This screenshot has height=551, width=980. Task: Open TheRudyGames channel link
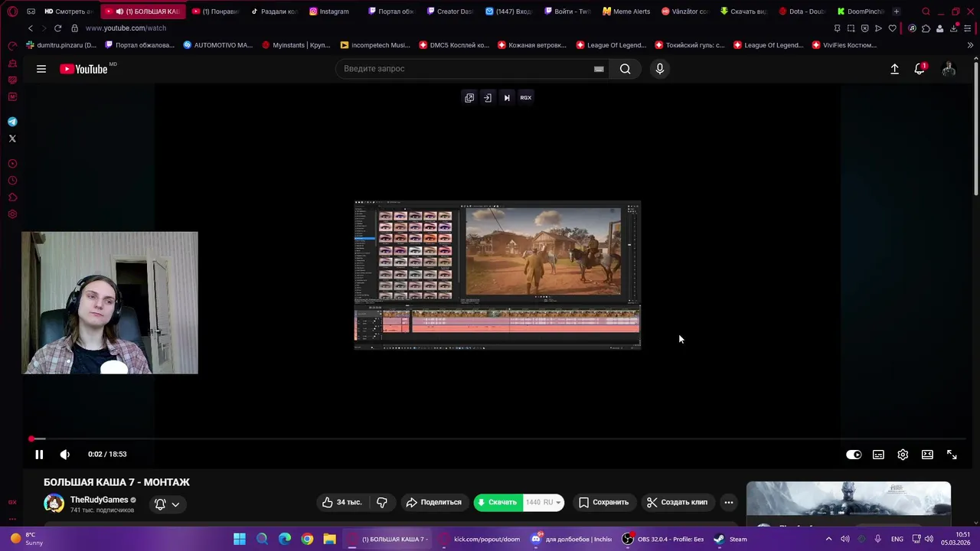(99, 500)
